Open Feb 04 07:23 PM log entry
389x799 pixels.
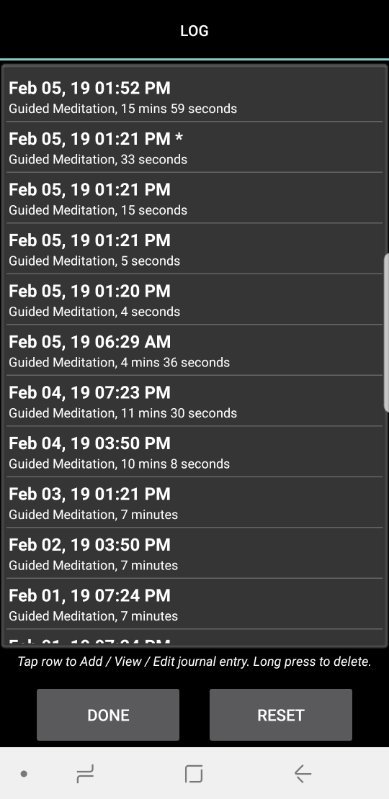(x=194, y=401)
